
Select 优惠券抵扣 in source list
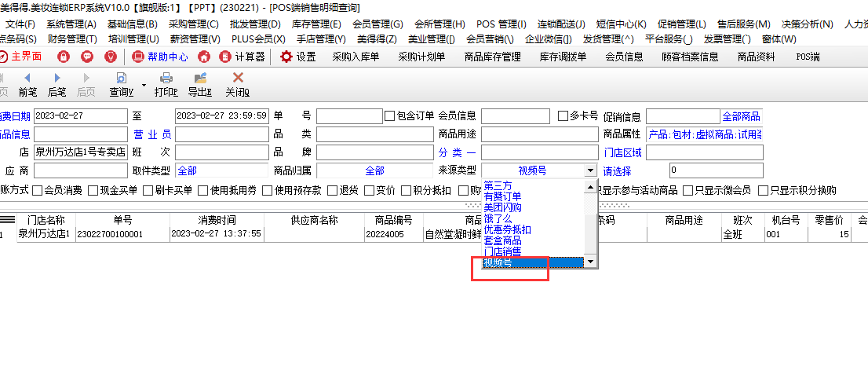508,230
